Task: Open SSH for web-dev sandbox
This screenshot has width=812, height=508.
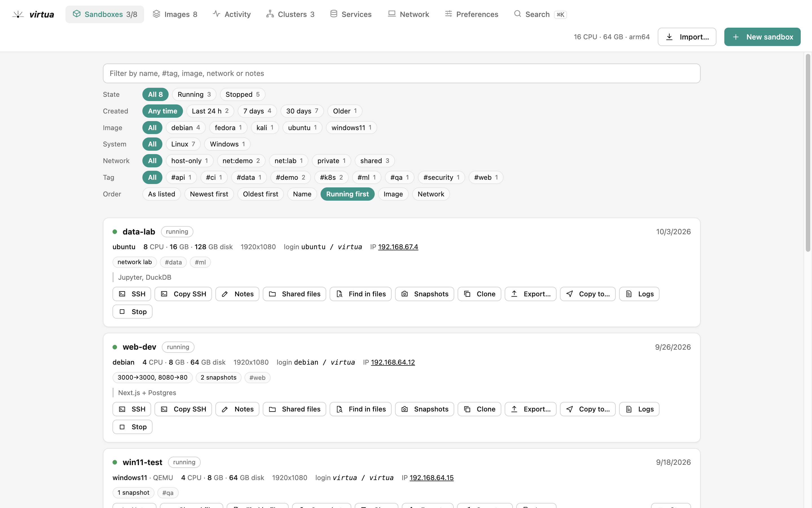Action: pos(132,409)
